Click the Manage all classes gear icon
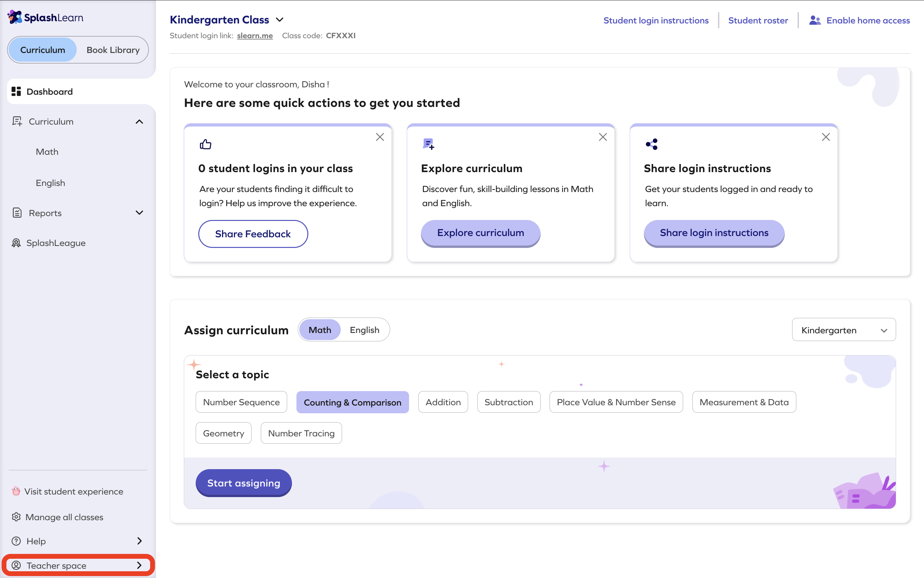The height and width of the screenshot is (578, 924). [x=16, y=517]
